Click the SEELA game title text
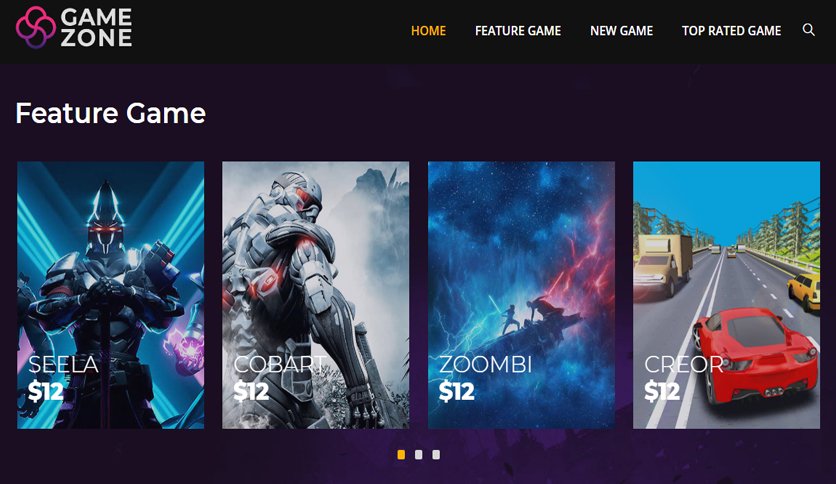The width and height of the screenshot is (836, 484). pyautogui.click(x=63, y=365)
